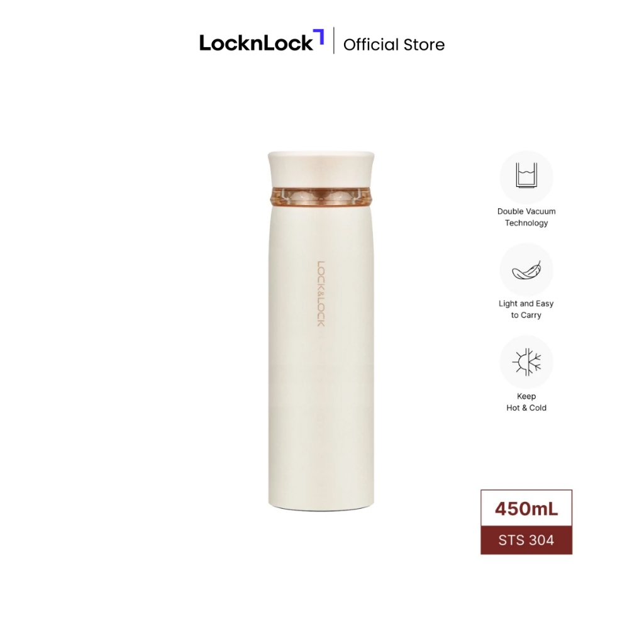This screenshot has height=644, width=644.
Task: Open the LocknLock brand logo
Action: pyautogui.click(x=262, y=41)
